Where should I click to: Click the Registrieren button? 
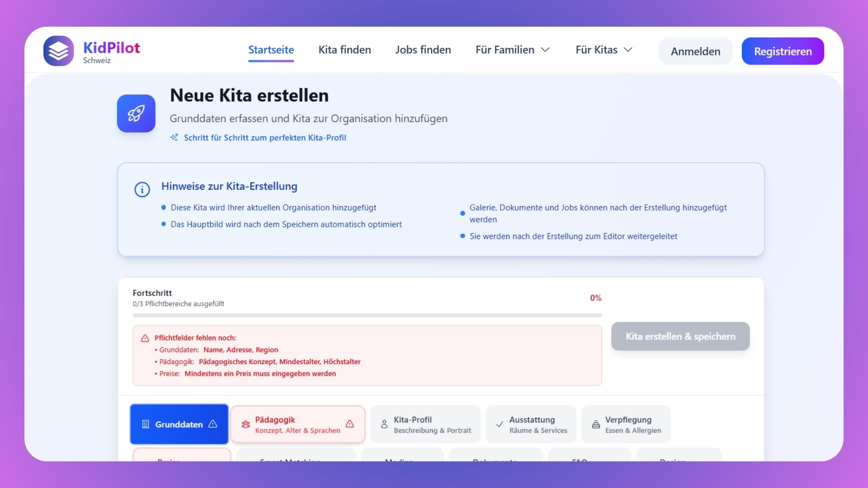[x=783, y=51]
